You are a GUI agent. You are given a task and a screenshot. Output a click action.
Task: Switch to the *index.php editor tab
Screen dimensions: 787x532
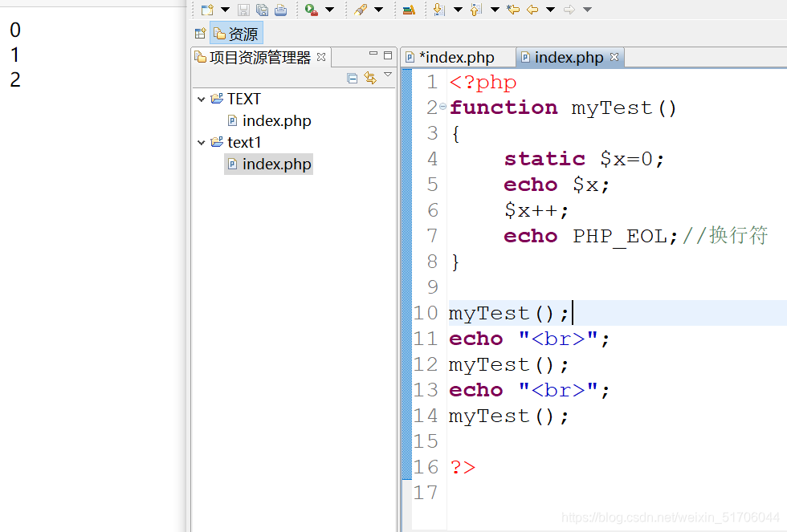point(457,57)
